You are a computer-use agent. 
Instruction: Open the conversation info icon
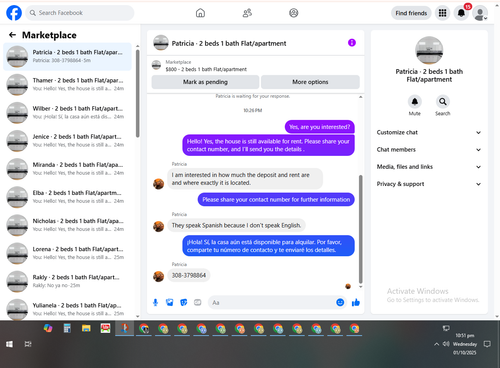click(352, 43)
